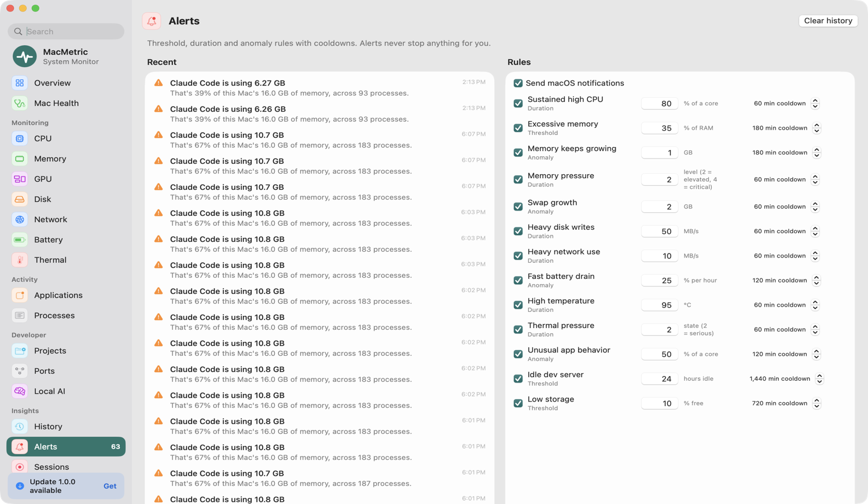Uncheck the Heavy disk writes rule

518,231
